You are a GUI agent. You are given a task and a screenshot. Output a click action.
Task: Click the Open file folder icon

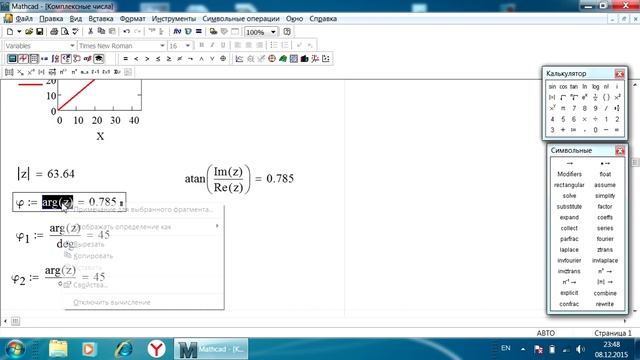coord(29,31)
